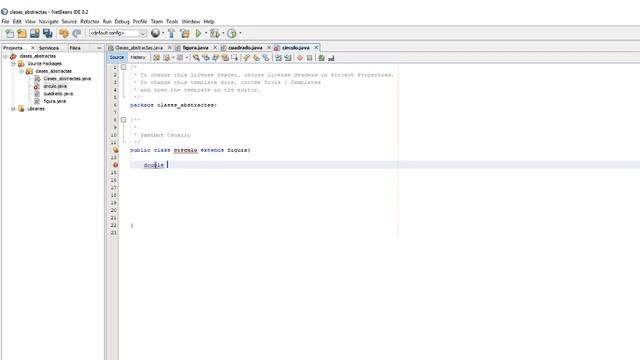Click the New File toolbar icon
Screen dimensions: 640x360
tap(9, 33)
